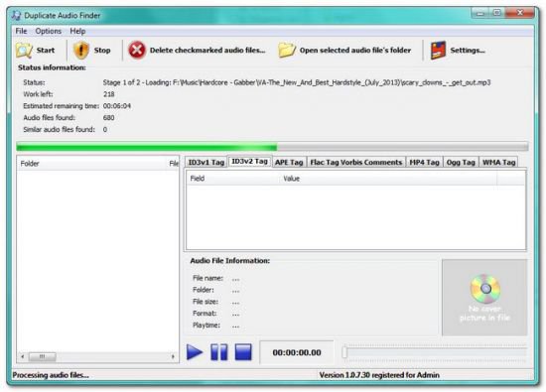The height and width of the screenshot is (392, 546).
Task: Click the 00:00:00.00 playtime display
Action: pos(297,352)
